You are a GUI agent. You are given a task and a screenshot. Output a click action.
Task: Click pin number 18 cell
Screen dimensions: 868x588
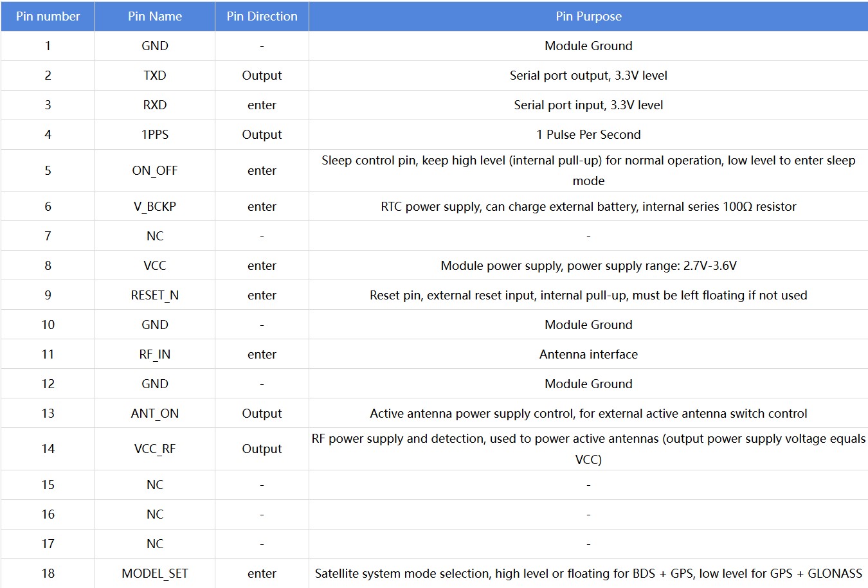coord(48,573)
